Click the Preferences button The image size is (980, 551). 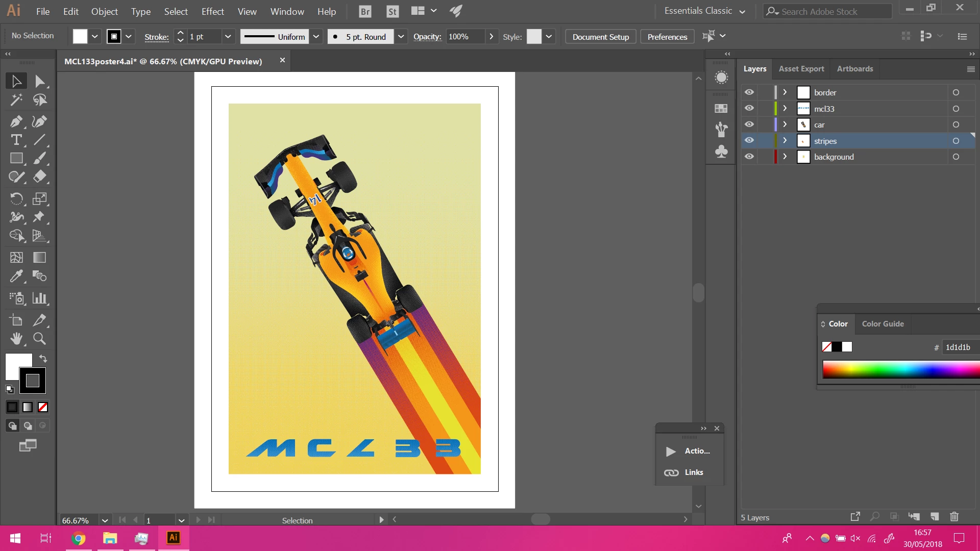(667, 37)
